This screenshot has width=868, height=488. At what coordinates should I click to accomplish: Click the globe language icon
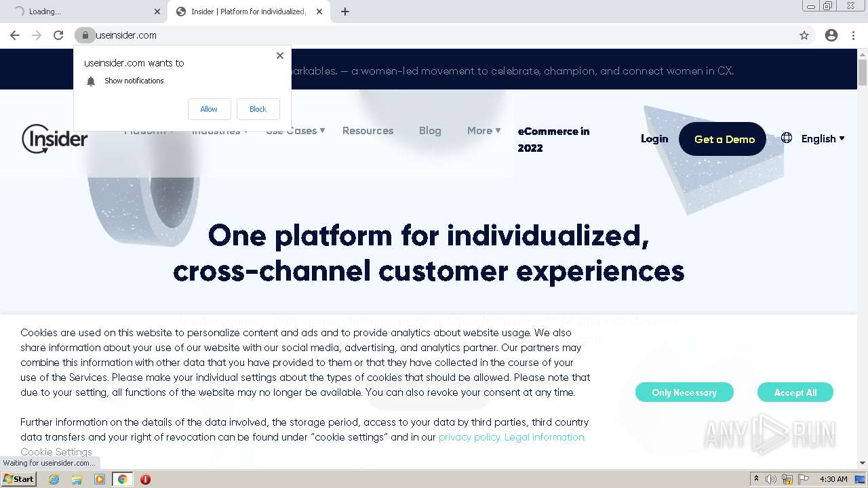787,138
